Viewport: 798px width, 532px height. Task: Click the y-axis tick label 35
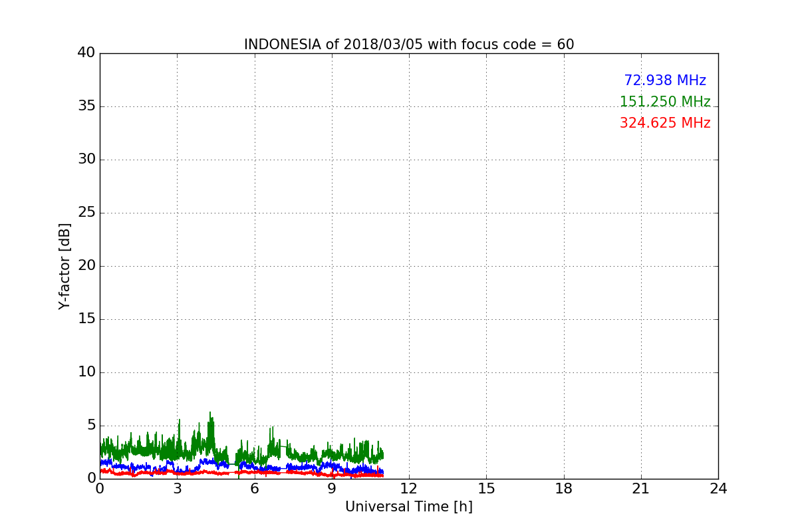click(x=86, y=106)
